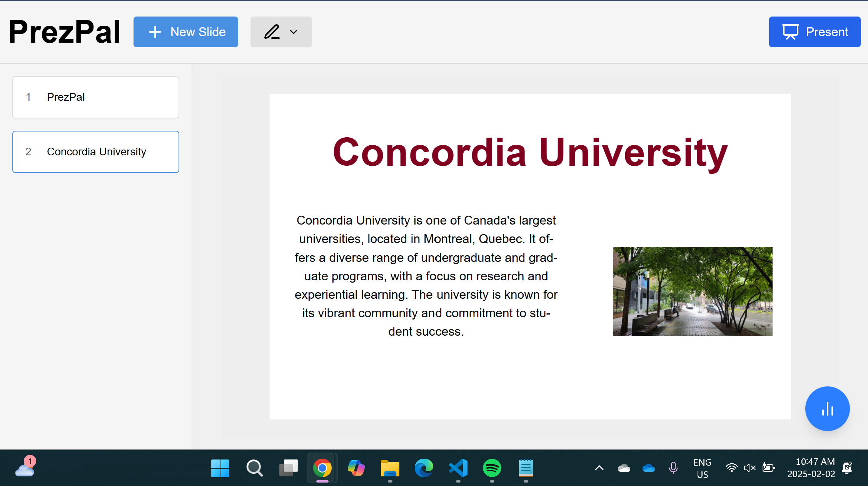Screen dimensions: 868x486
Task: Open taskbar search magnifier
Action: click(x=254, y=468)
